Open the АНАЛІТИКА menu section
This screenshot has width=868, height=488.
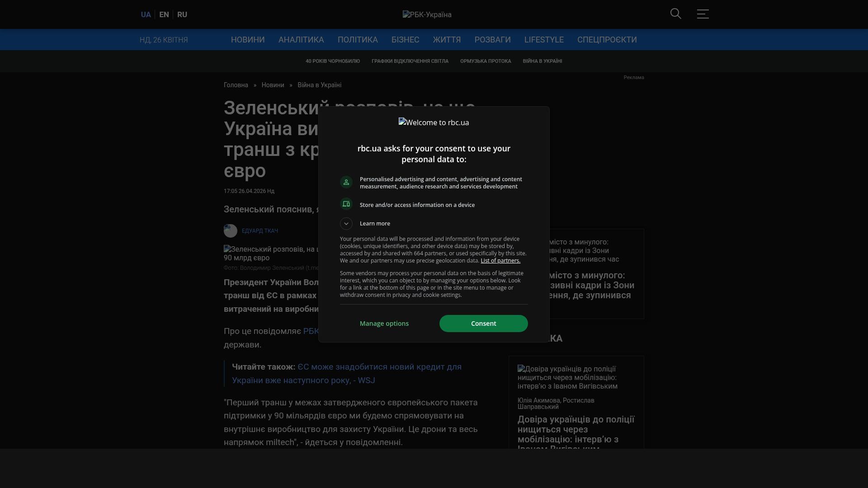tap(301, 40)
